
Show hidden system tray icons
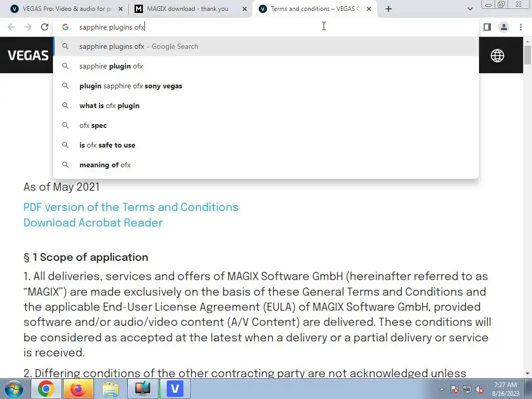[x=442, y=389]
